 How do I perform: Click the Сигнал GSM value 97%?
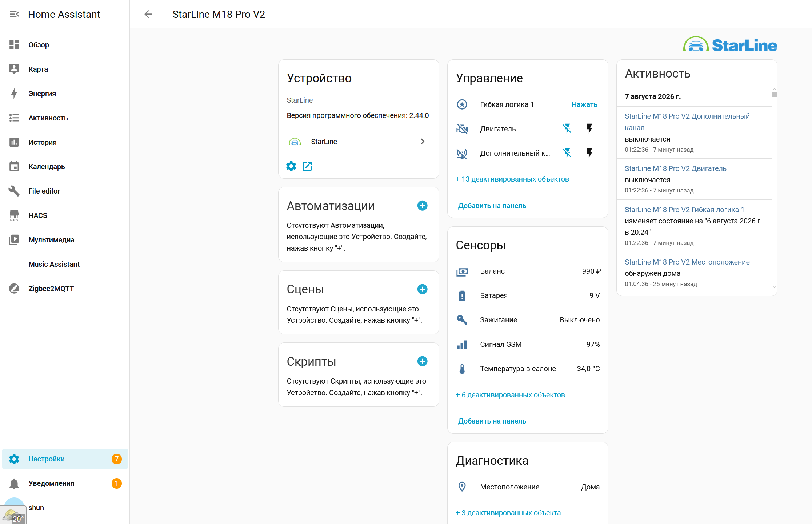(593, 344)
